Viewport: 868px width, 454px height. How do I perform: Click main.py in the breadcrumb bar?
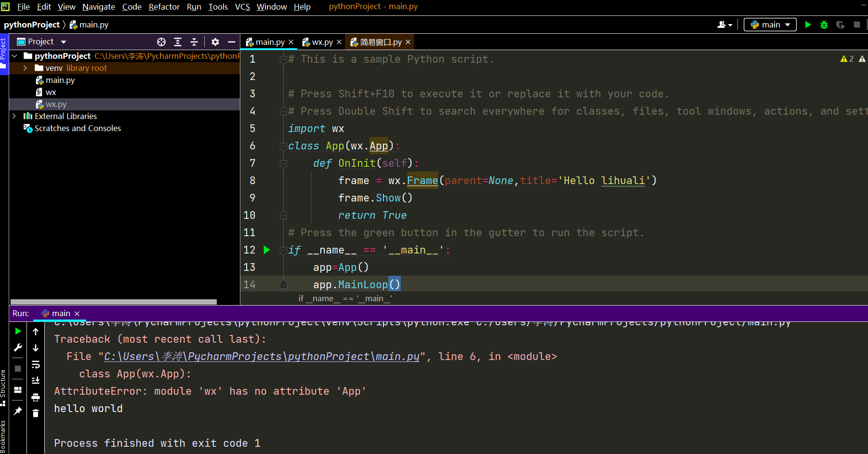[x=89, y=25]
